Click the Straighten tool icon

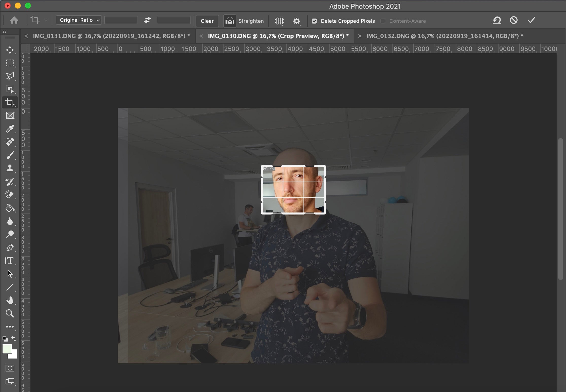click(230, 21)
